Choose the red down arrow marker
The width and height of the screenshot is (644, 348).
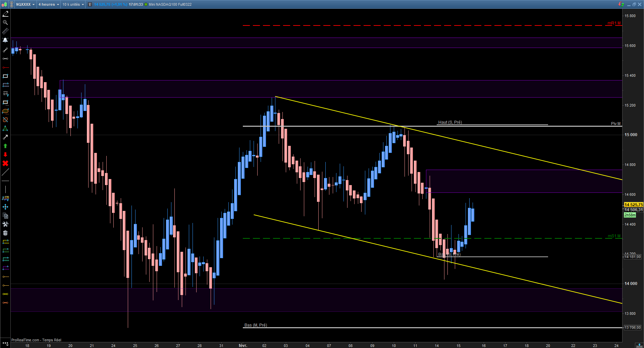(5, 155)
